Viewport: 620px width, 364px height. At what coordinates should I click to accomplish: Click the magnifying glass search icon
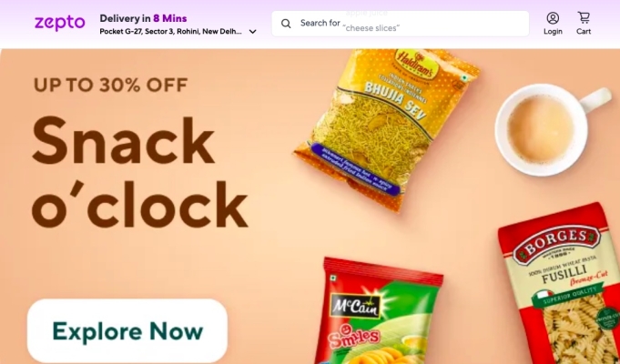point(286,24)
